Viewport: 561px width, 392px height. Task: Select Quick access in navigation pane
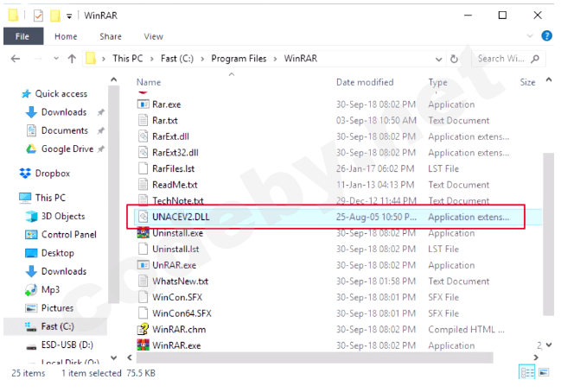click(61, 94)
